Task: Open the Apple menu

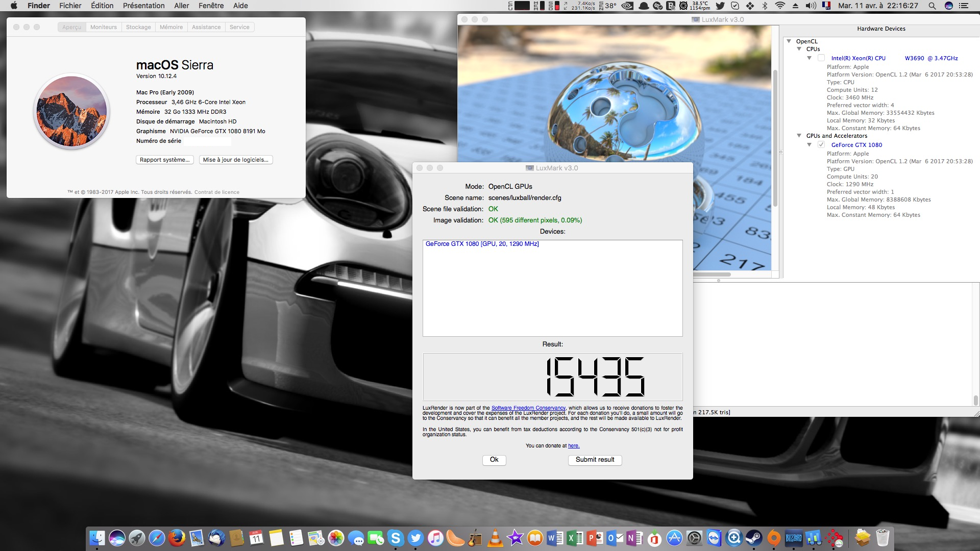Action: pos(14,6)
